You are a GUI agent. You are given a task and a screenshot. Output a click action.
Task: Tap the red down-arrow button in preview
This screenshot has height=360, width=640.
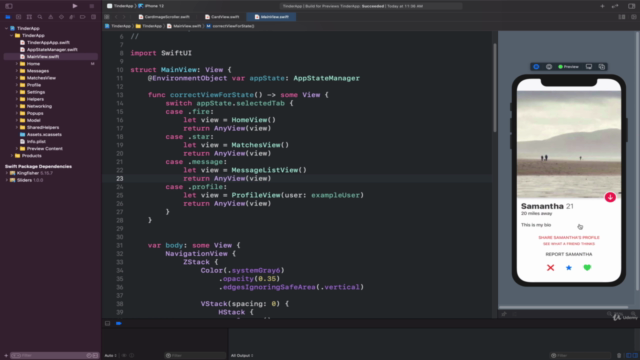click(610, 197)
